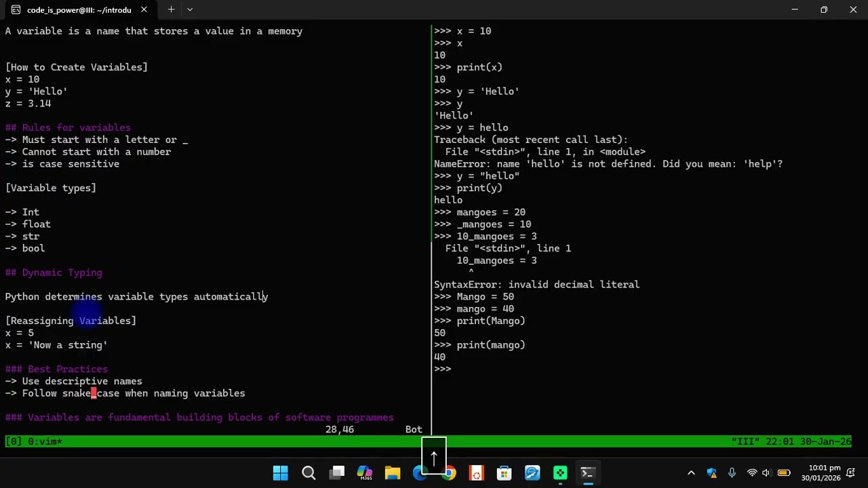Click "Variables are fundamental building blocks" line
868x488 pixels.
tap(199, 418)
